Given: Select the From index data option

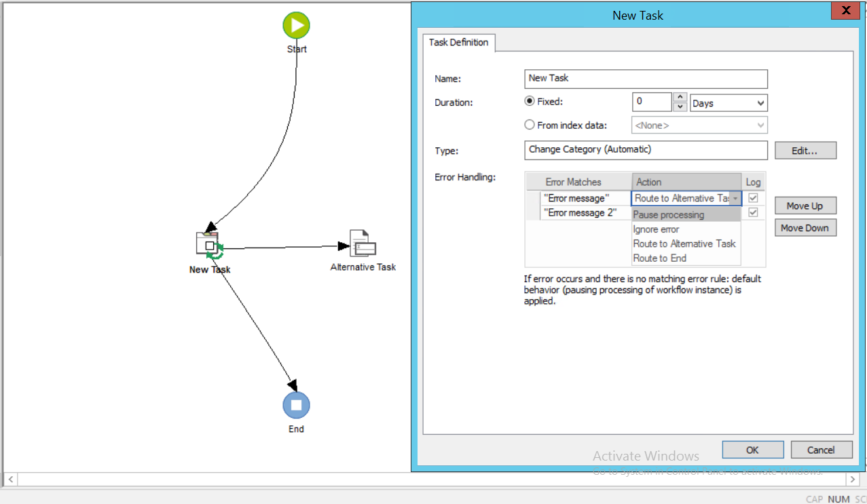Looking at the screenshot, I should 530,124.
